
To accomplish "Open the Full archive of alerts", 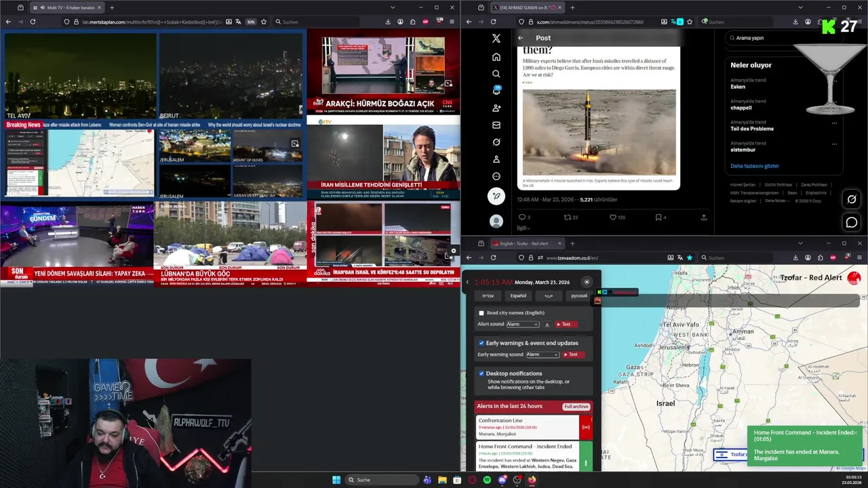I will point(576,407).
